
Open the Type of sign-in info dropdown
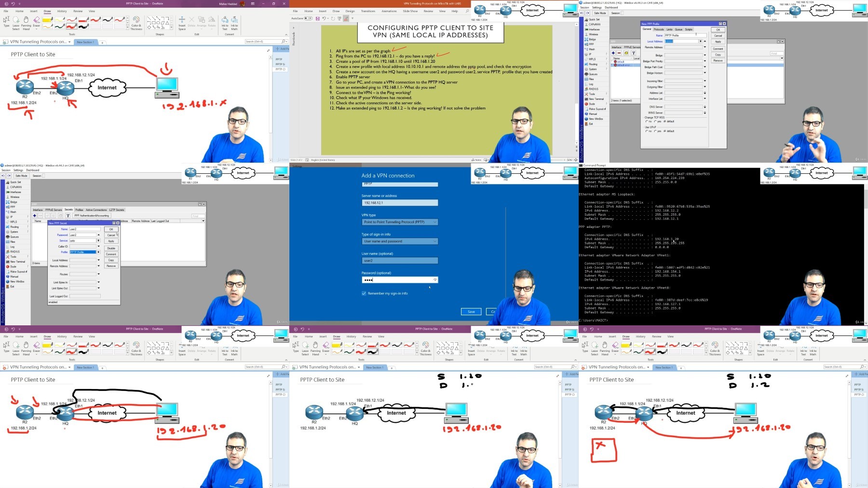click(400, 241)
